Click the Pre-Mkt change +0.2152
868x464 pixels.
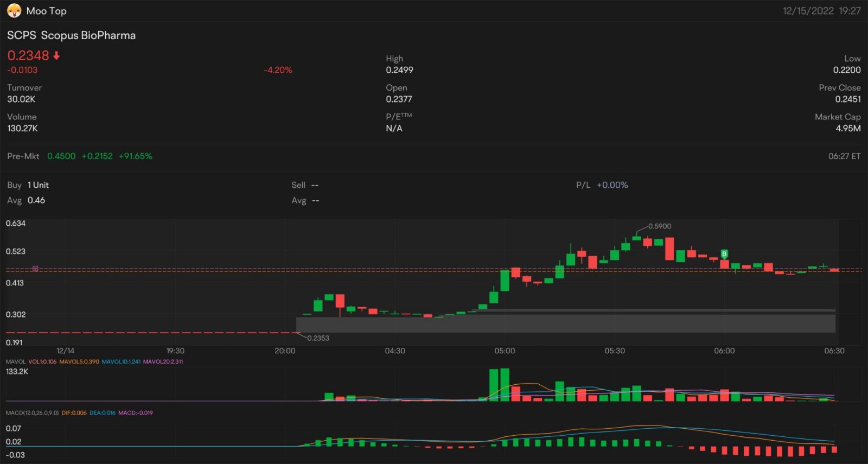click(x=97, y=156)
